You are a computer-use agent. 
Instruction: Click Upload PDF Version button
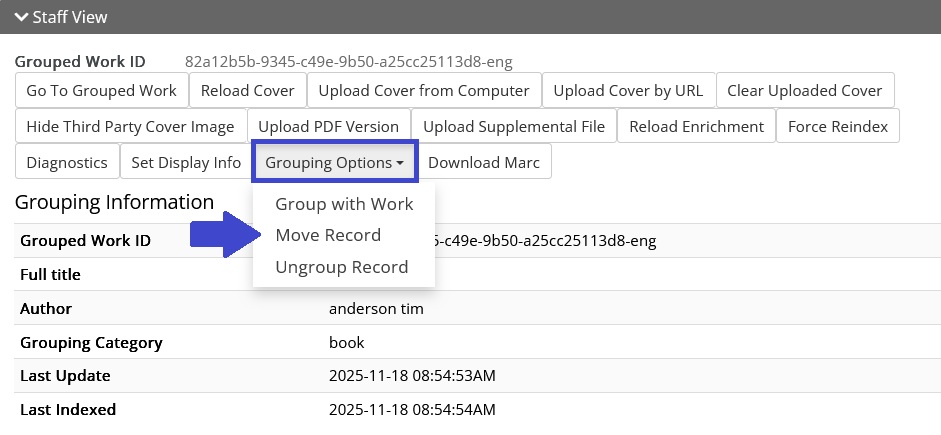point(328,127)
